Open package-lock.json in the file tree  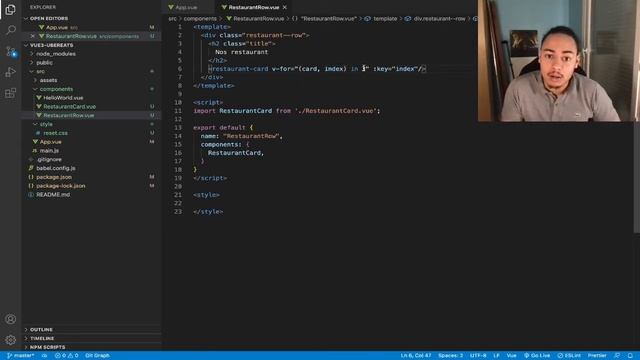coord(60,186)
